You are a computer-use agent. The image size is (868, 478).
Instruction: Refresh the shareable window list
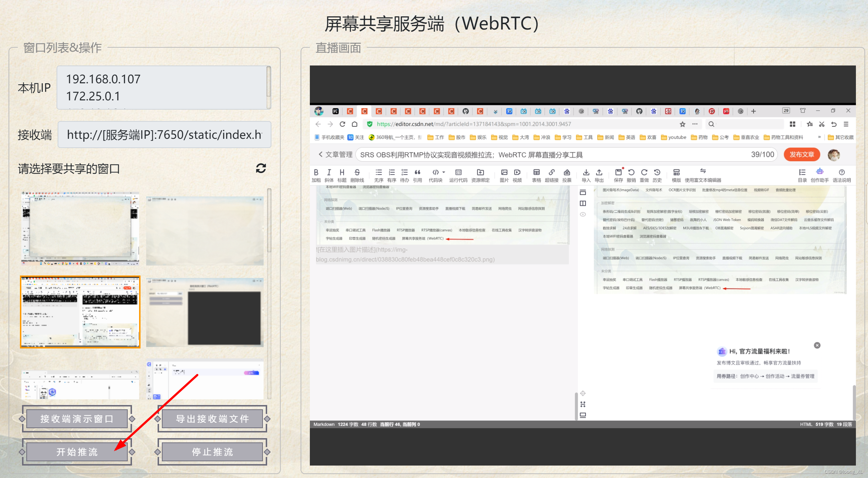[x=261, y=168]
